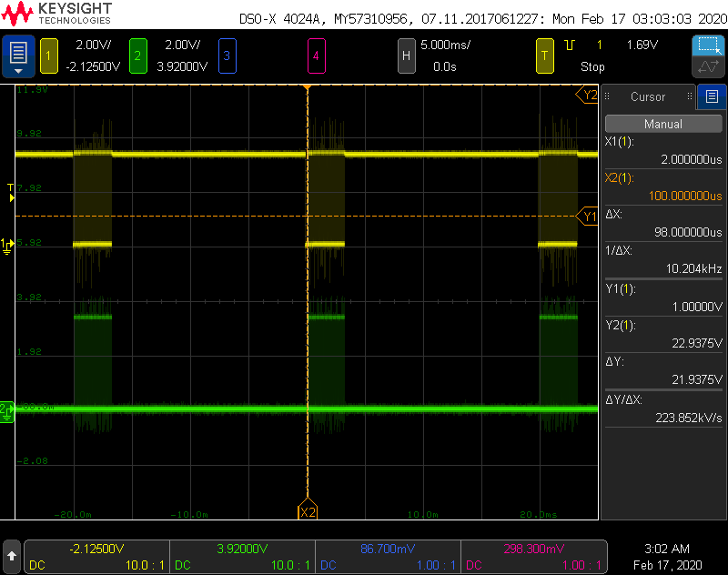Click the X2 cursor marker at bottom
This screenshot has height=575, width=728.
point(308,509)
